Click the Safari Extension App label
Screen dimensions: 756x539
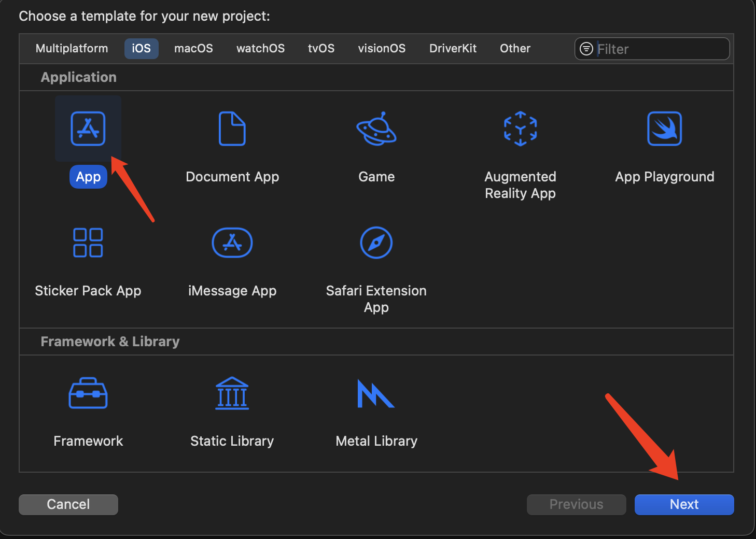tap(376, 299)
